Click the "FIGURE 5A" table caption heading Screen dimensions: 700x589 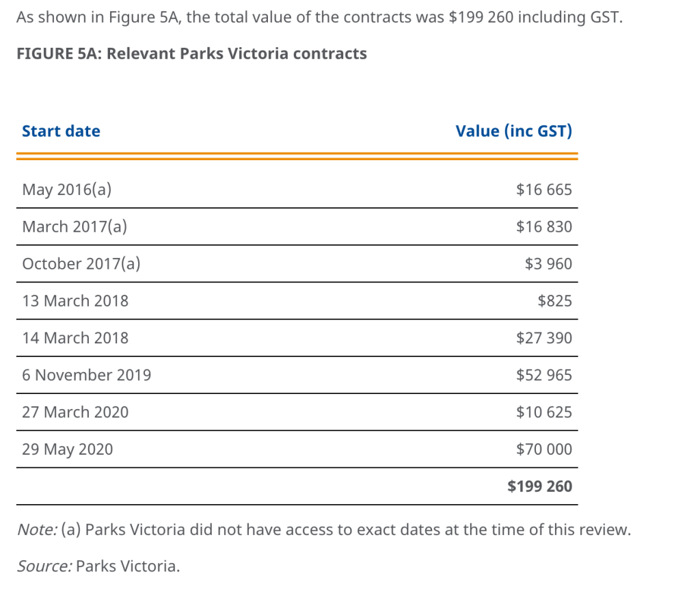tap(191, 53)
